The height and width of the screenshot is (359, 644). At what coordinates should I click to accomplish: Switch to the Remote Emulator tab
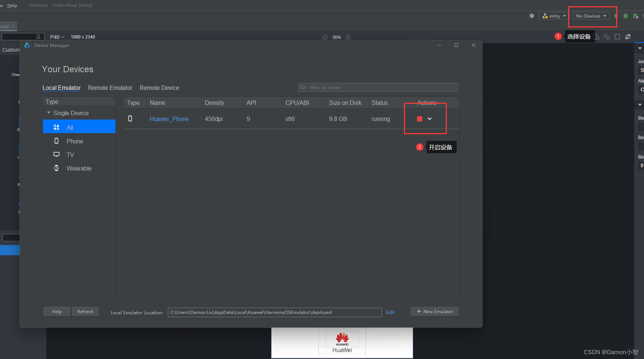[x=110, y=88]
